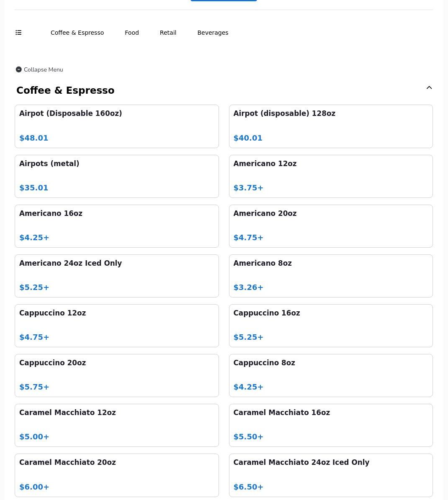
Task: Select the Americano 8oz item
Action: (x=331, y=276)
